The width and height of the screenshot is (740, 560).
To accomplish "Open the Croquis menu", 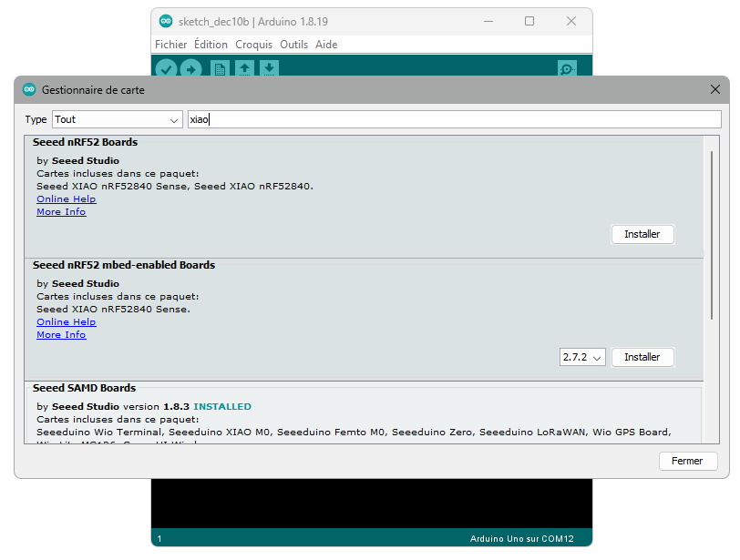I will click(253, 44).
